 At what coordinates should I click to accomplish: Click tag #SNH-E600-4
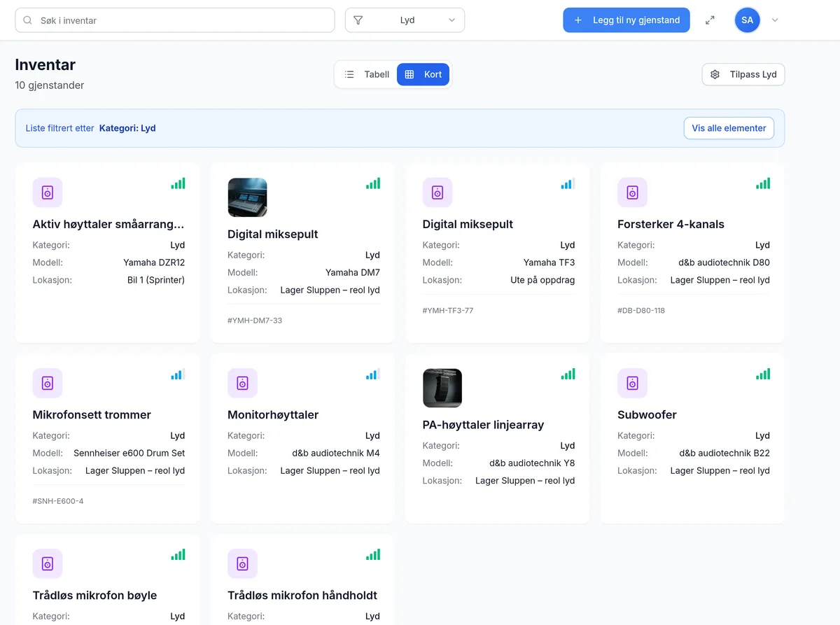(58, 501)
